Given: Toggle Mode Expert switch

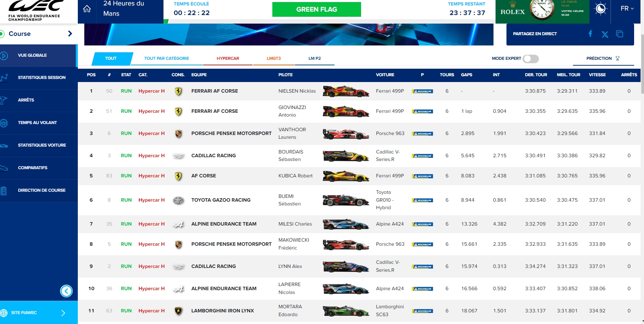Looking at the screenshot, I should point(531,59).
